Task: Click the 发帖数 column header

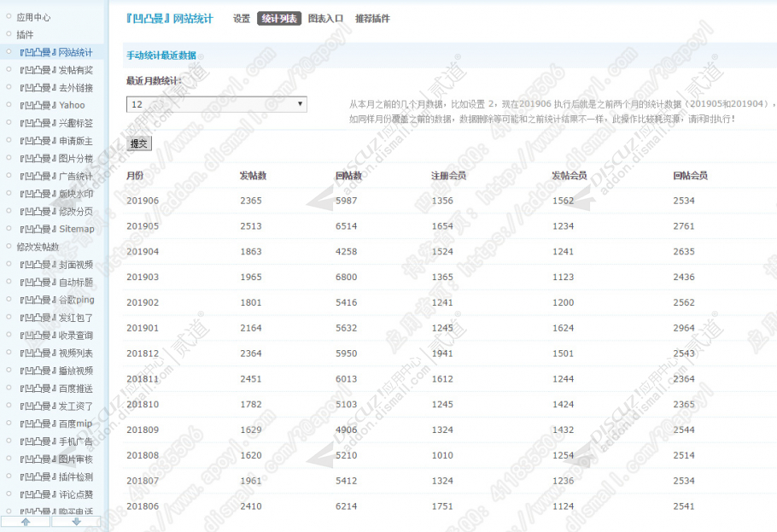Action: [254, 176]
